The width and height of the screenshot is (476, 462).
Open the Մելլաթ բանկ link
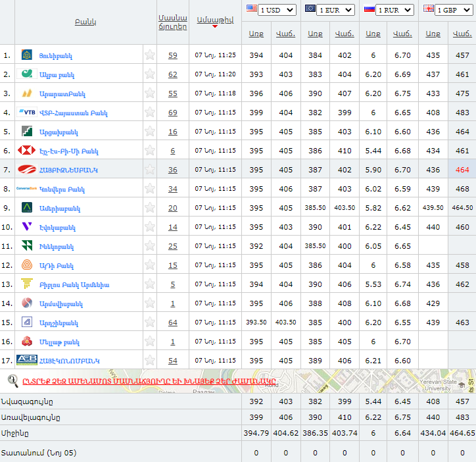[x=59, y=342]
